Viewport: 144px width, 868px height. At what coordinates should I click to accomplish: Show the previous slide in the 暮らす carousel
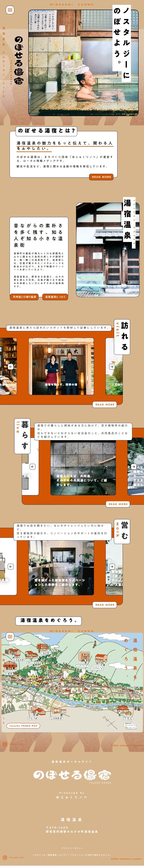click(x=33, y=467)
